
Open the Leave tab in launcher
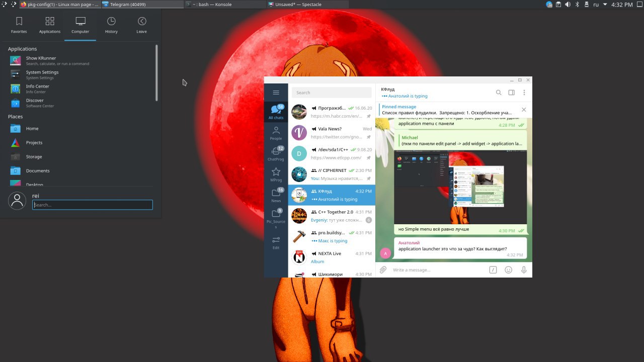click(142, 25)
